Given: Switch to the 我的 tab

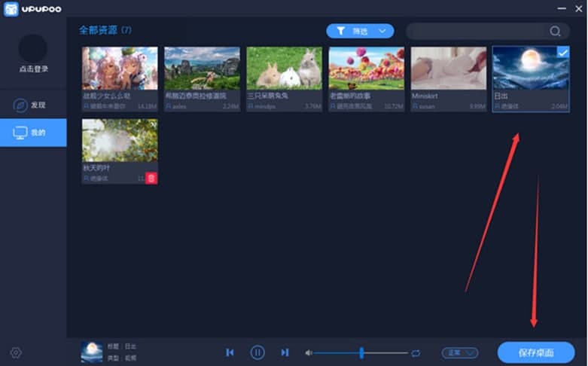Looking at the screenshot, I should pos(32,133).
